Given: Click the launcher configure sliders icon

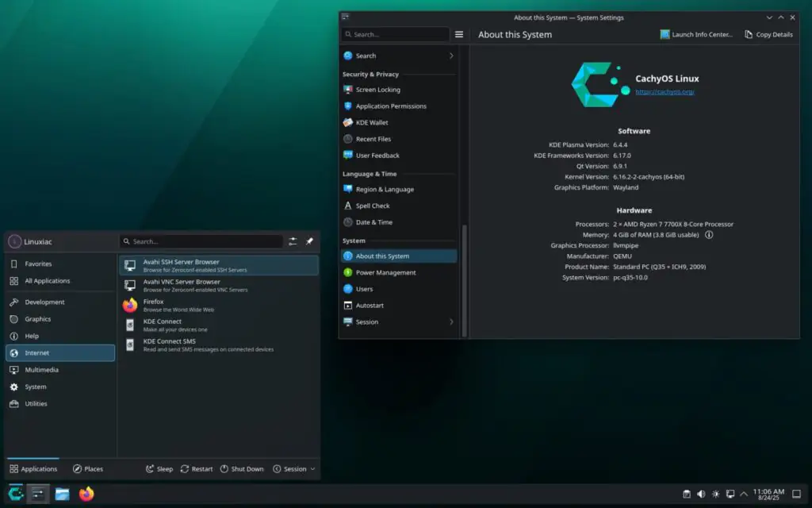Looking at the screenshot, I should tap(293, 241).
